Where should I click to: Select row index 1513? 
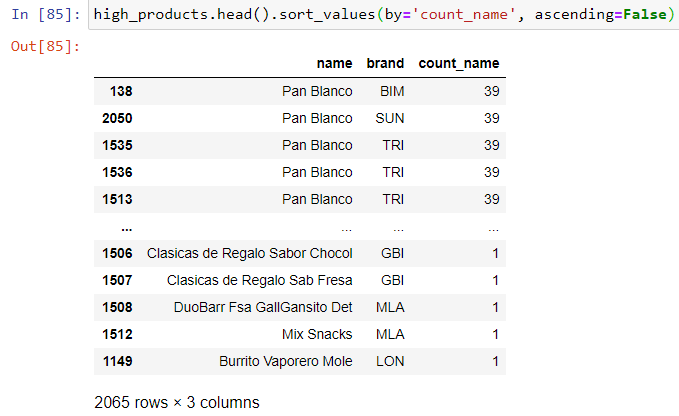click(117, 199)
